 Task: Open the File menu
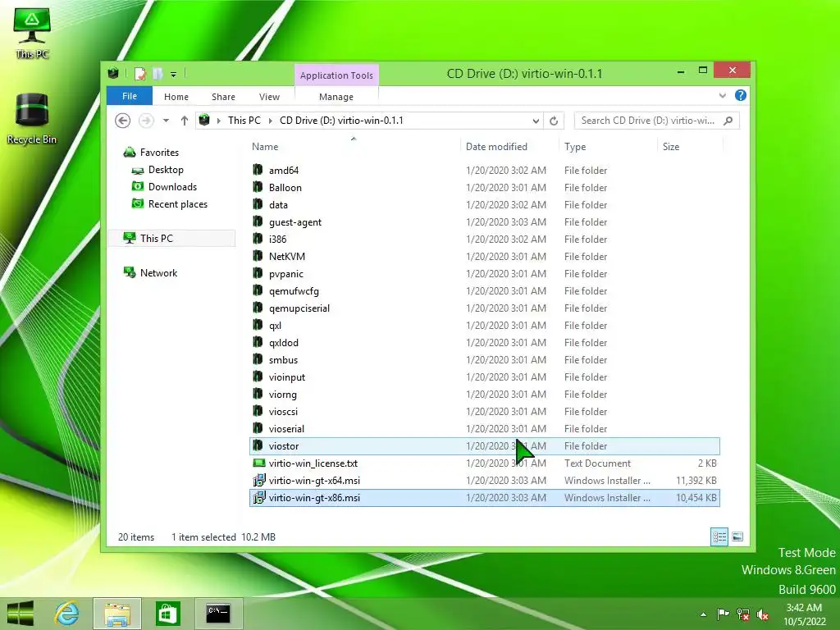130,96
